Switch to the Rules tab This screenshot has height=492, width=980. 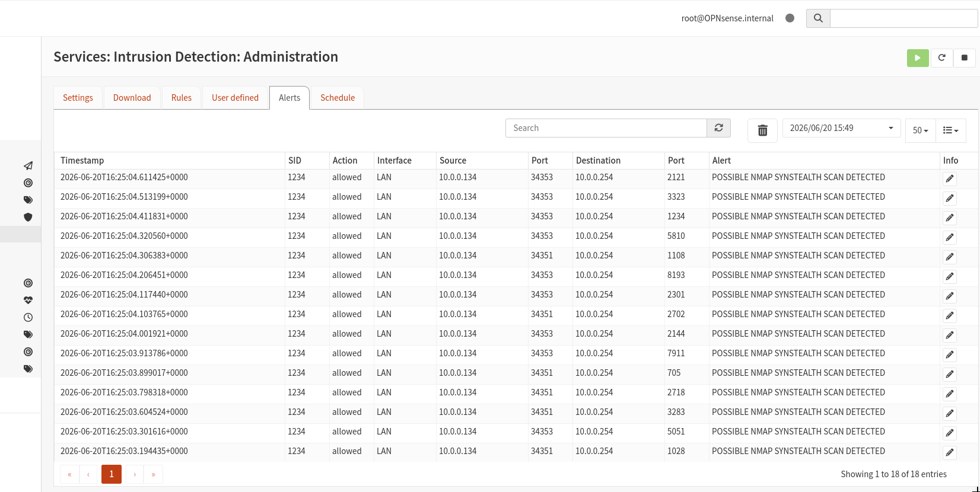(182, 98)
